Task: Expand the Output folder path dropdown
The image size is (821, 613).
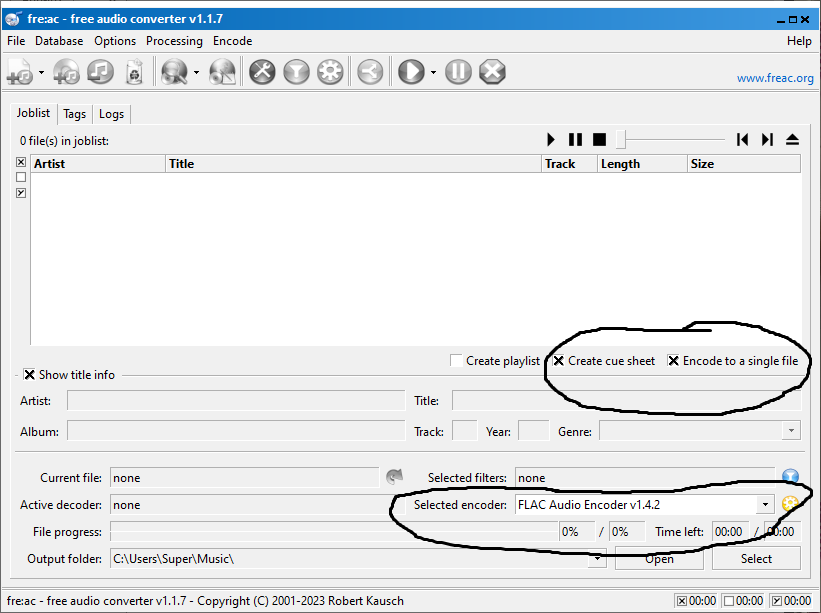Action: click(597, 559)
